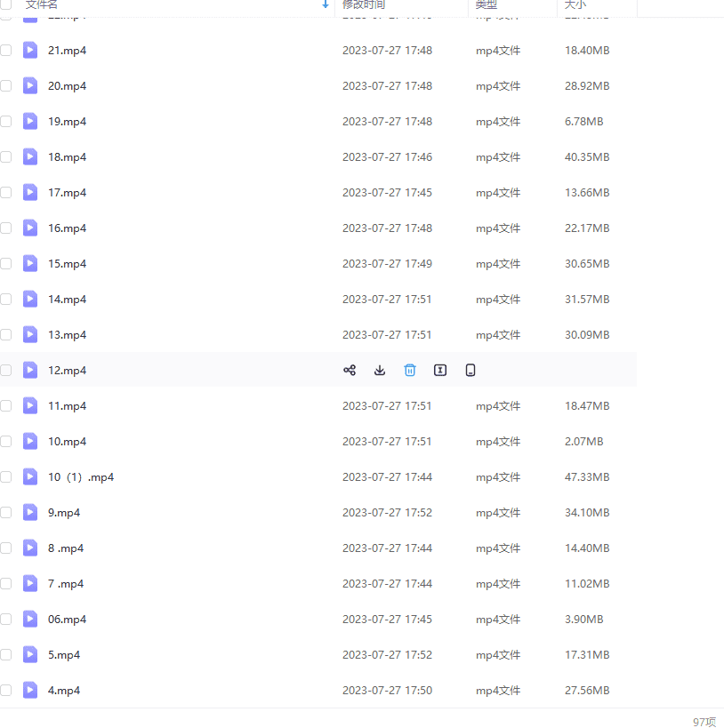
Task: Select the checkbox next to 12.mp4
Action: 6,371
